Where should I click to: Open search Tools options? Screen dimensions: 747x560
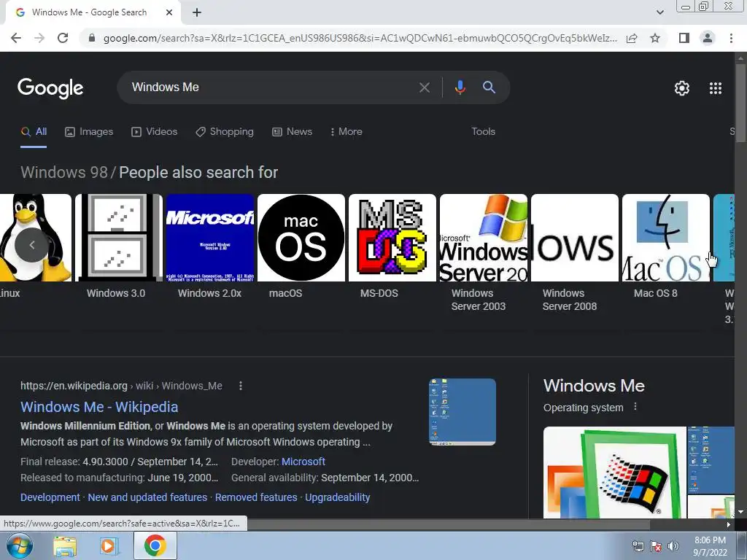(x=483, y=132)
